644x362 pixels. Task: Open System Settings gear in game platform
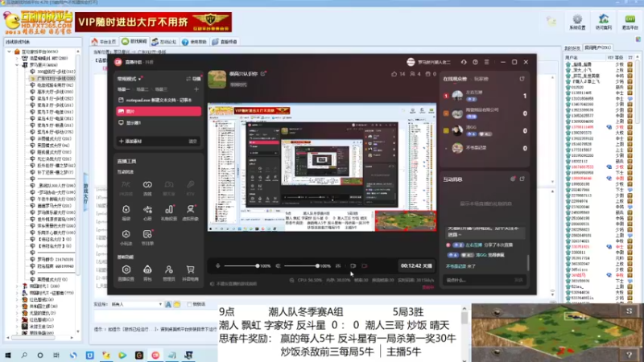(x=577, y=22)
